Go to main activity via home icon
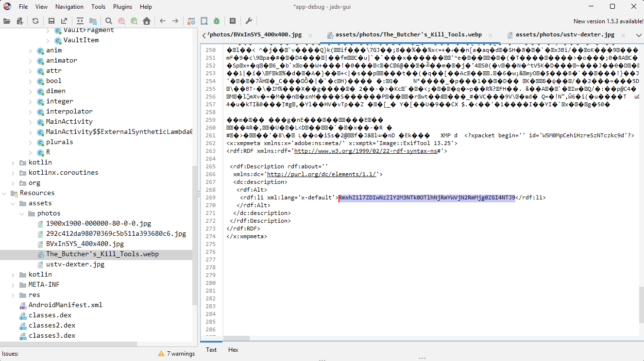The height and width of the screenshot is (361, 644). [x=146, y=21]
